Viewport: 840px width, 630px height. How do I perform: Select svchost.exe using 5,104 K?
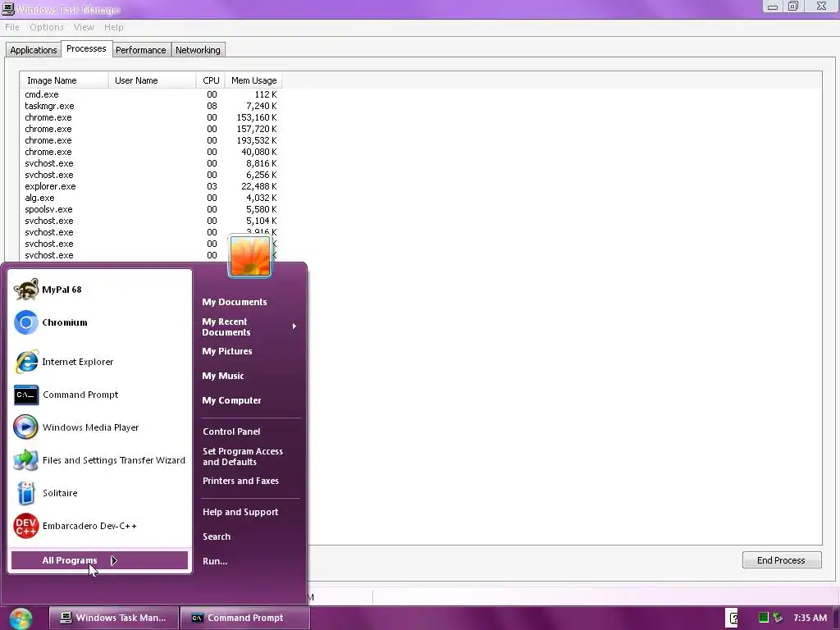[x=151, y=221]
